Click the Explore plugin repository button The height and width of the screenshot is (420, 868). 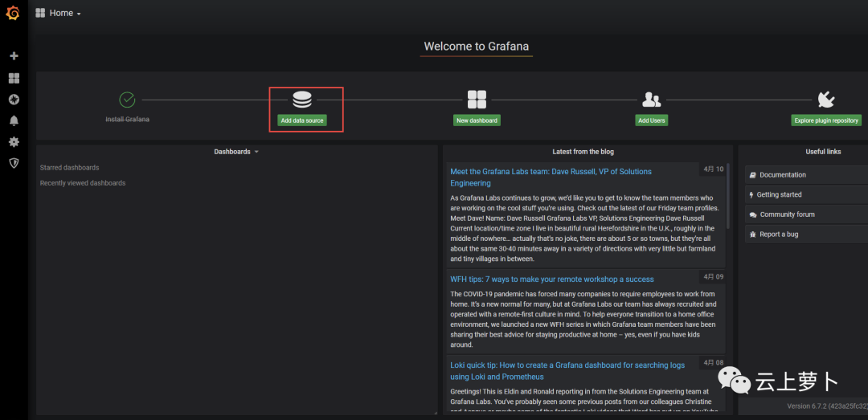click(x=826, y=120)
